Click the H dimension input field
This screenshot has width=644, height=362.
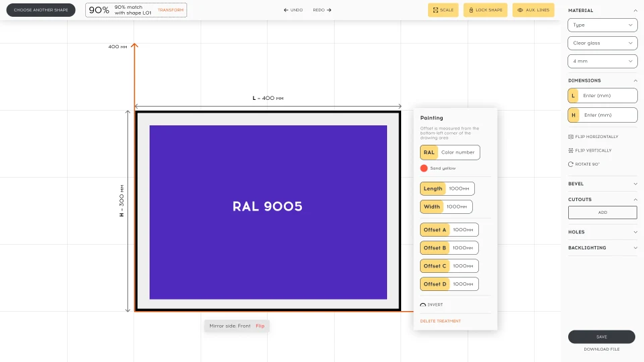point(602,115)
